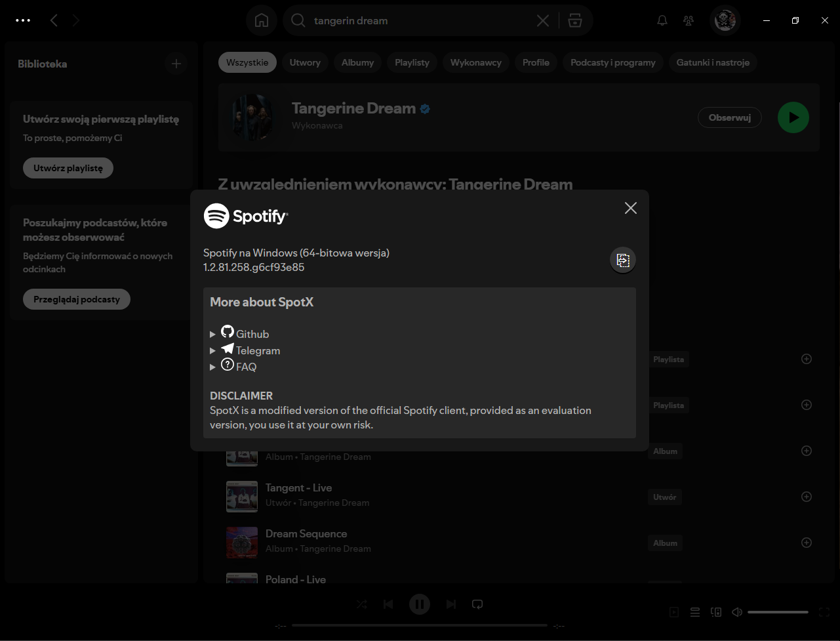Enter full screen mode
840x641 pixels.
[824, 612]
